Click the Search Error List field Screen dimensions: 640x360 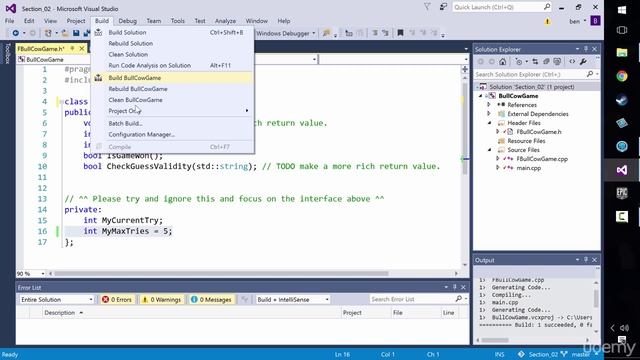pos(411,299)
